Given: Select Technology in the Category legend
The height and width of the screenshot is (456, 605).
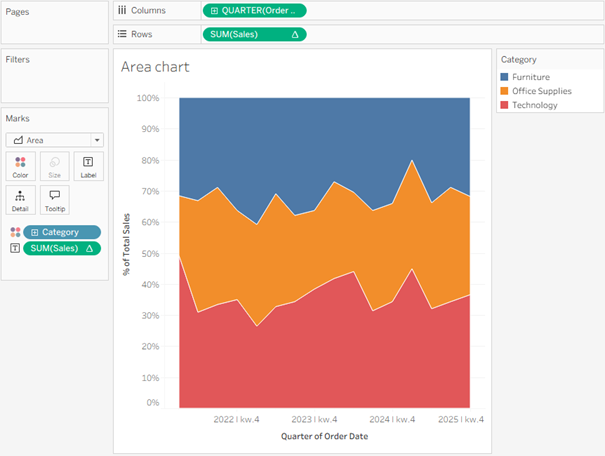Looking at the screenshot, I should (x=534, y=105).
